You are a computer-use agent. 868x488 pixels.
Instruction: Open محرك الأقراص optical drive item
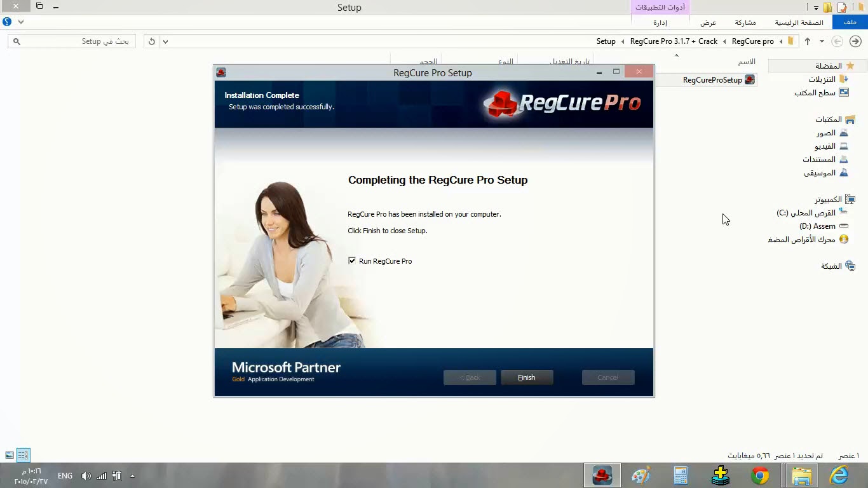pos(801,240)
